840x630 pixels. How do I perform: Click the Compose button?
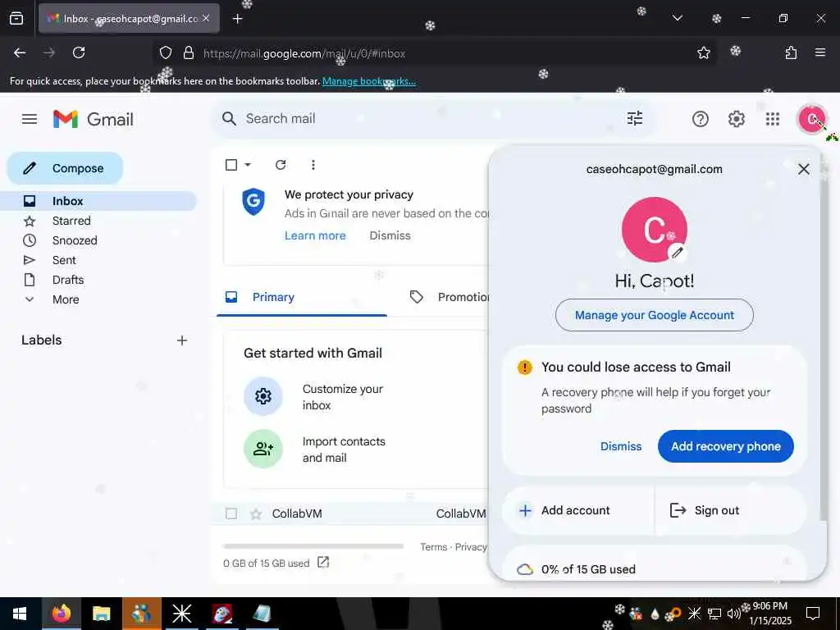tap(65, 168)
